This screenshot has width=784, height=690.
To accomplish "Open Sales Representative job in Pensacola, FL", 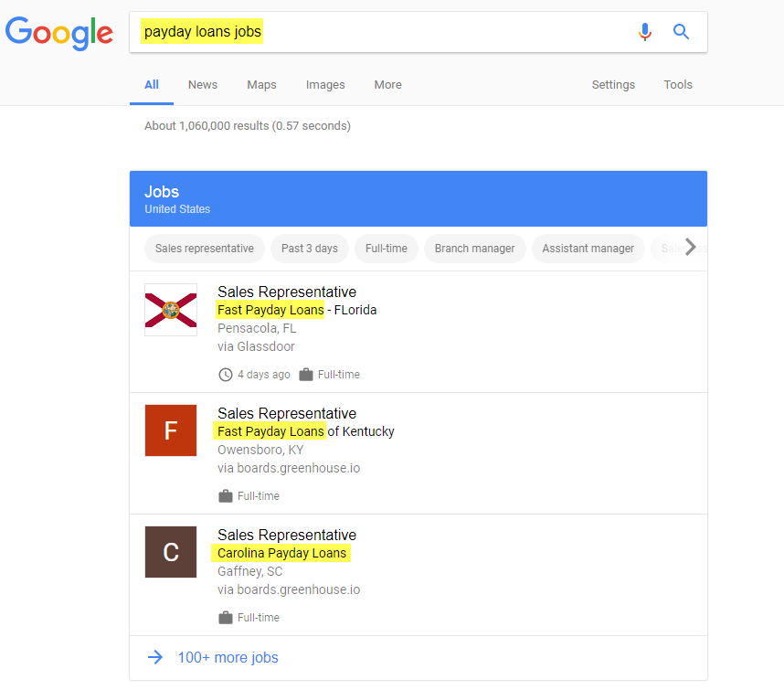I will pos(287,292).
